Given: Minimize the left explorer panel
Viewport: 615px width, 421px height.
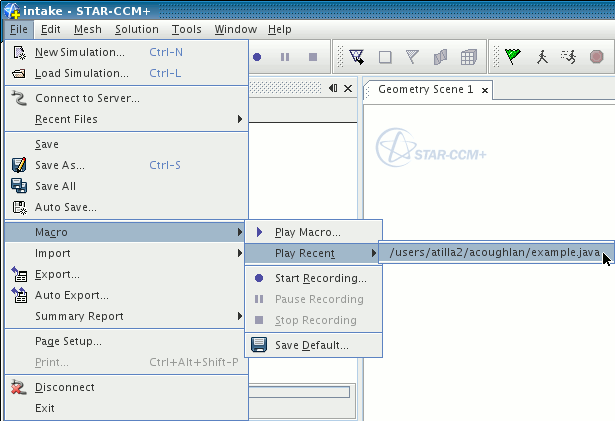Looking at the screenshot, I should 333,88.
